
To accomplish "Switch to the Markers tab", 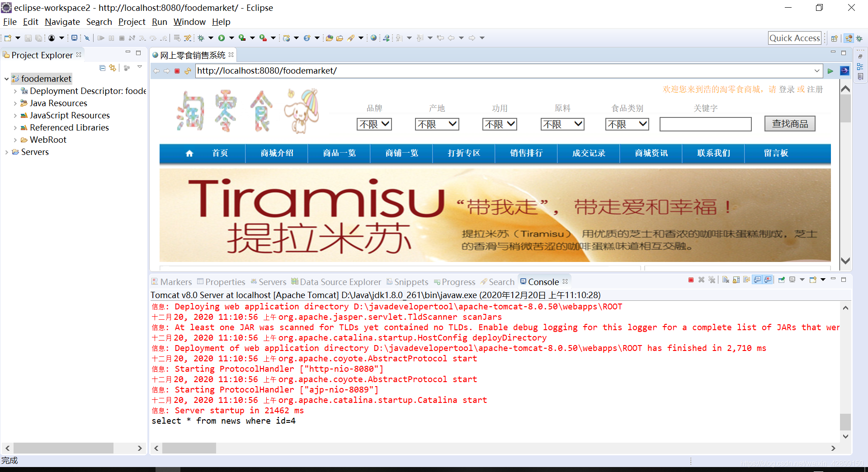I will pos(172,282).
